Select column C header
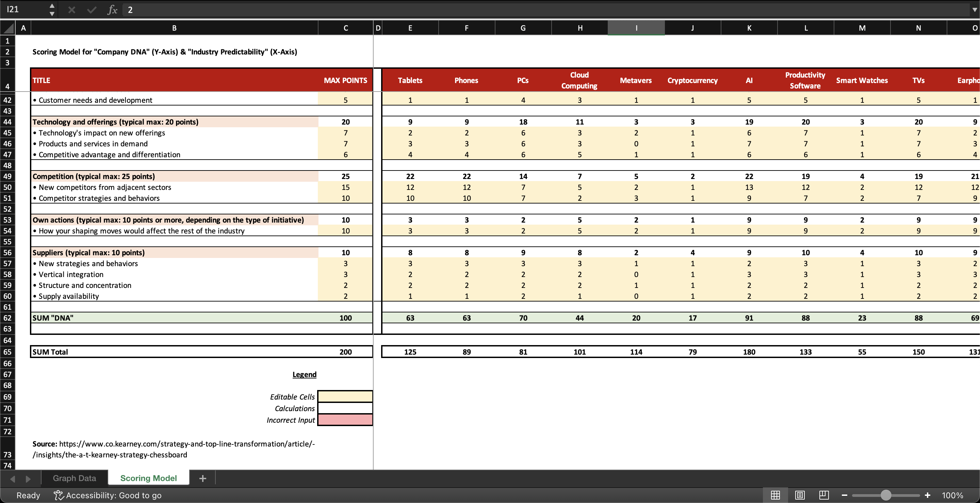This screenshot has width=980, height=503. click(x=345, y=28)
